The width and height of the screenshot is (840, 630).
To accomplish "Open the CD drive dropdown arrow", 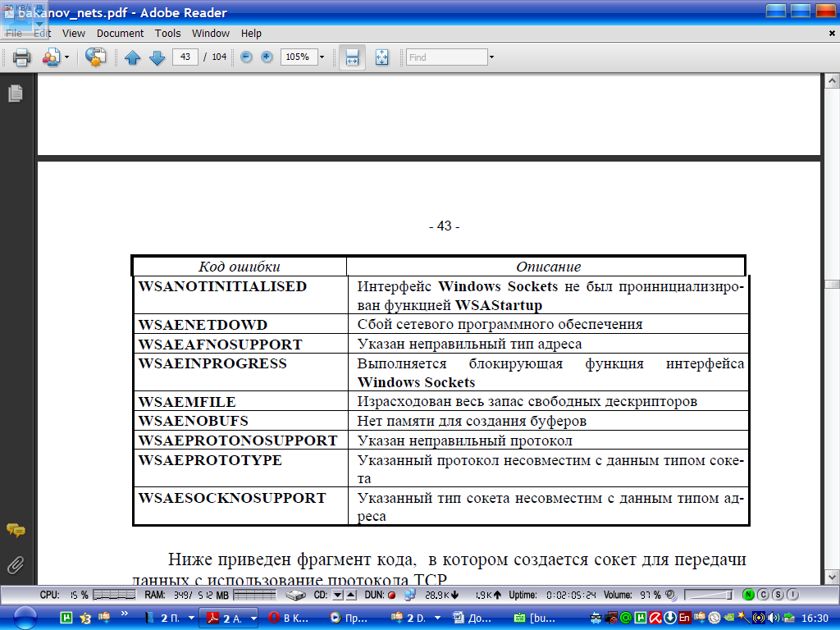I will (337, 595).
